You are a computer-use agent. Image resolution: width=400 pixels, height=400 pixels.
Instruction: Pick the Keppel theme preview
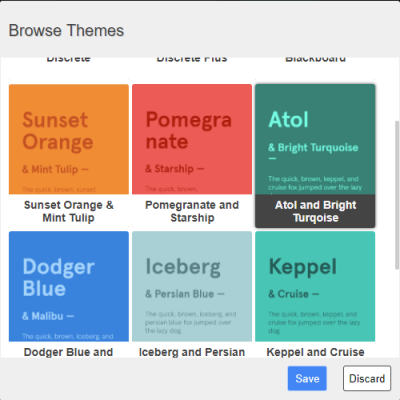(x=315, y=286)
